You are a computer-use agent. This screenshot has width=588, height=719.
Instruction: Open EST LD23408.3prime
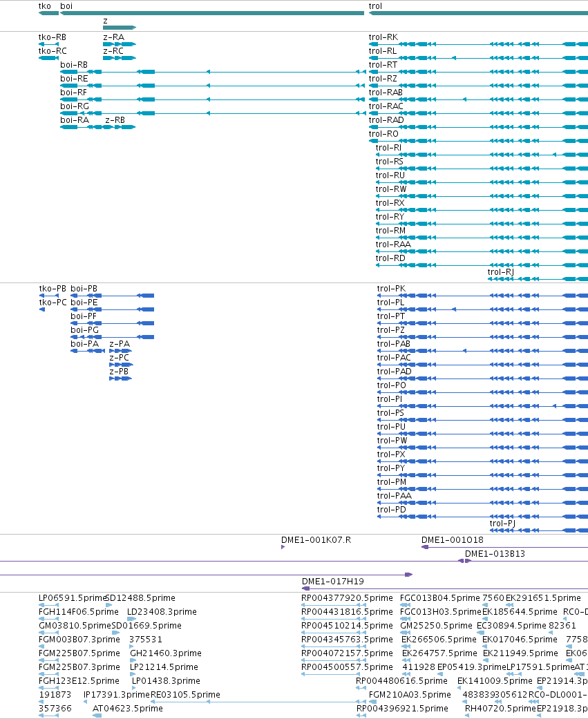tap(162, 611)
